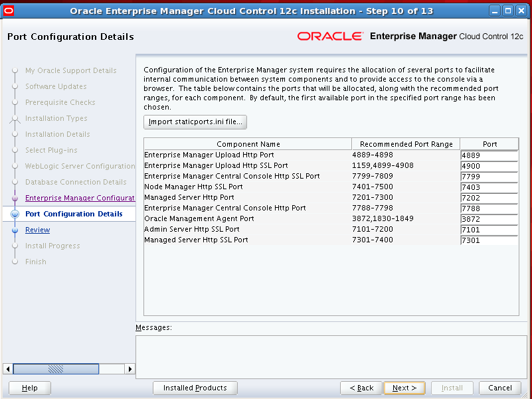Click the sidebar horizontal scrollbar thumb
Image resolution: width=532 pixels, height=399 pixels.
point(56,369)
